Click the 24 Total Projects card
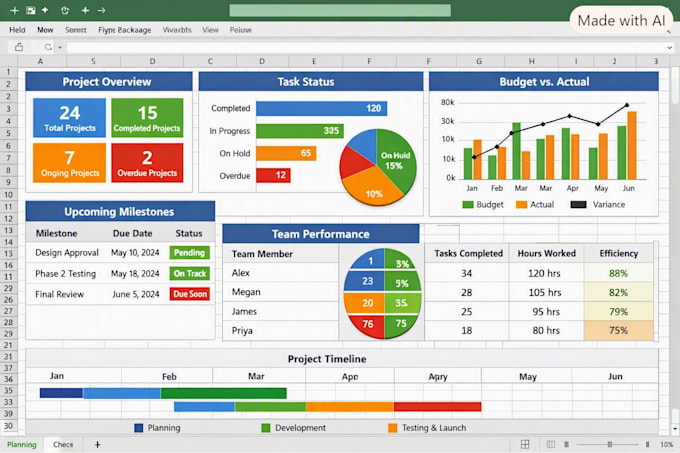 point(69,118)
